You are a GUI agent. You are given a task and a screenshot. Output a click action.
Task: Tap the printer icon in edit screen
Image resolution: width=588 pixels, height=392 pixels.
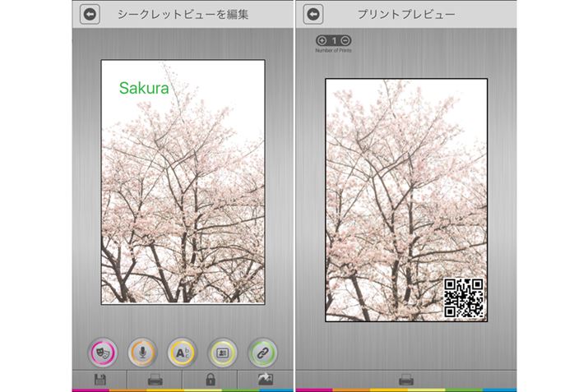[155, 380]
